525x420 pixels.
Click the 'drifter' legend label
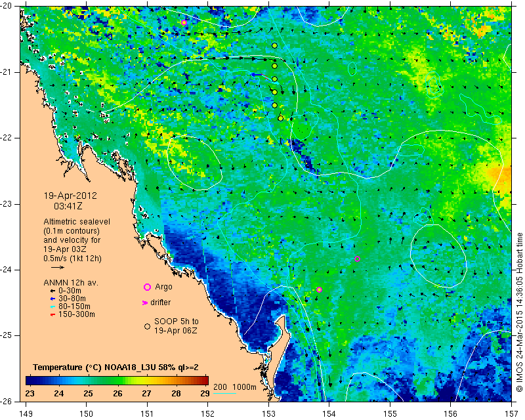[x=161, y=303]
